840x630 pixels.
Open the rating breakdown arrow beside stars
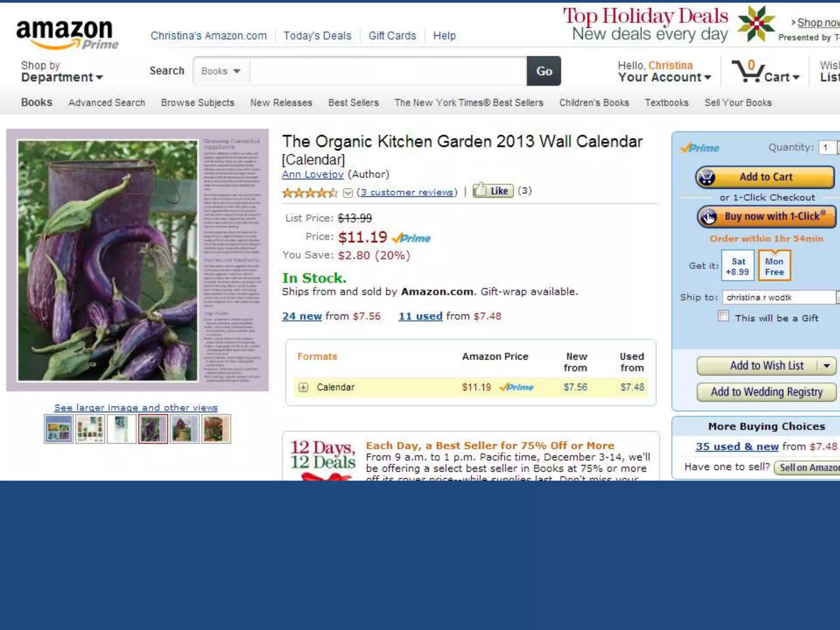(x=348, y=193)
